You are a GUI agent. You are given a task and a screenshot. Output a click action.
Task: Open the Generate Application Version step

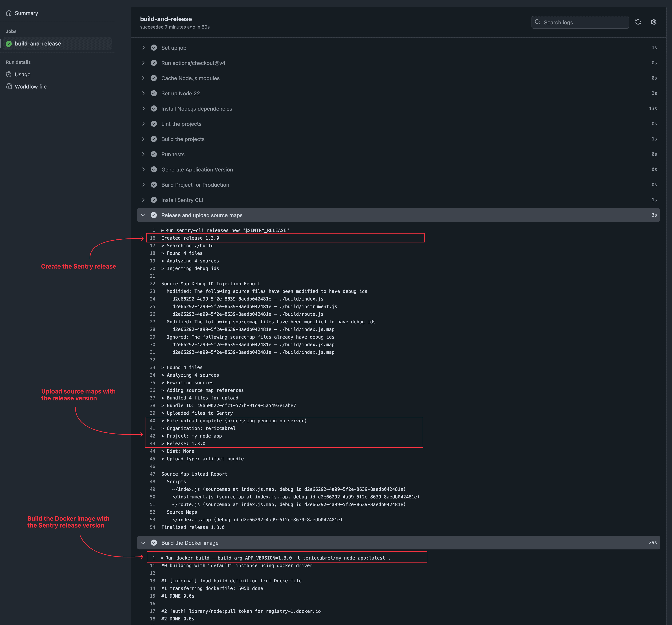tap(197, 169)
